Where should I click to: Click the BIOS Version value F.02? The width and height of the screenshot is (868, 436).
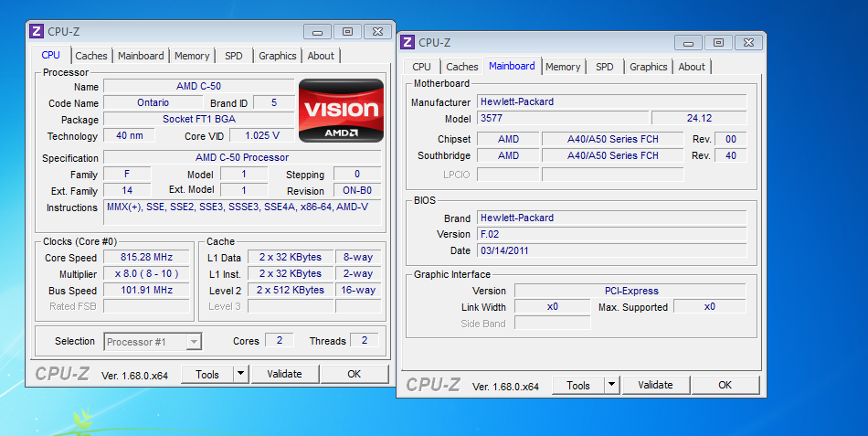(x=611, y=234)
